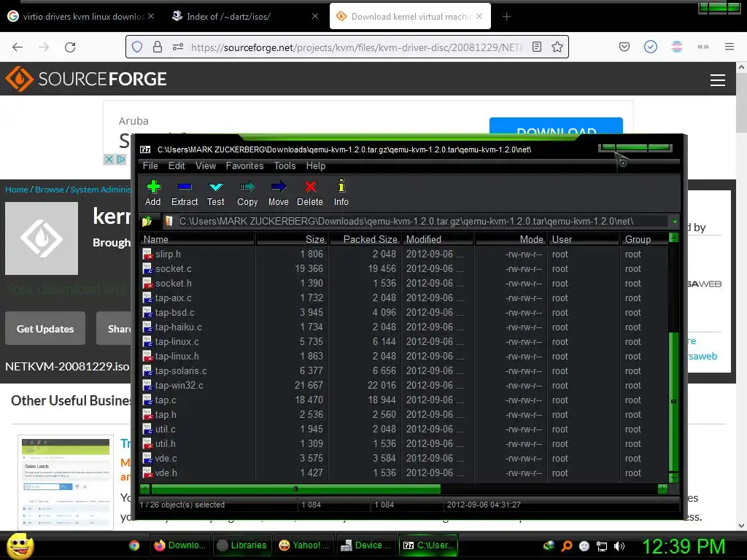Image resolution: width=747 pixels, height=560 pixels.
Task: Open the Favorites menu in 7-Zip
Action: [x=244, y=166]
